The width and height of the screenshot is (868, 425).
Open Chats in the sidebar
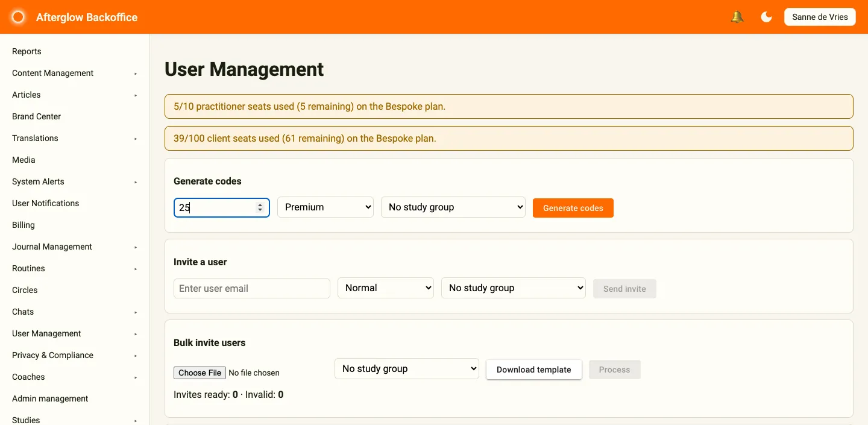(23, 312)
